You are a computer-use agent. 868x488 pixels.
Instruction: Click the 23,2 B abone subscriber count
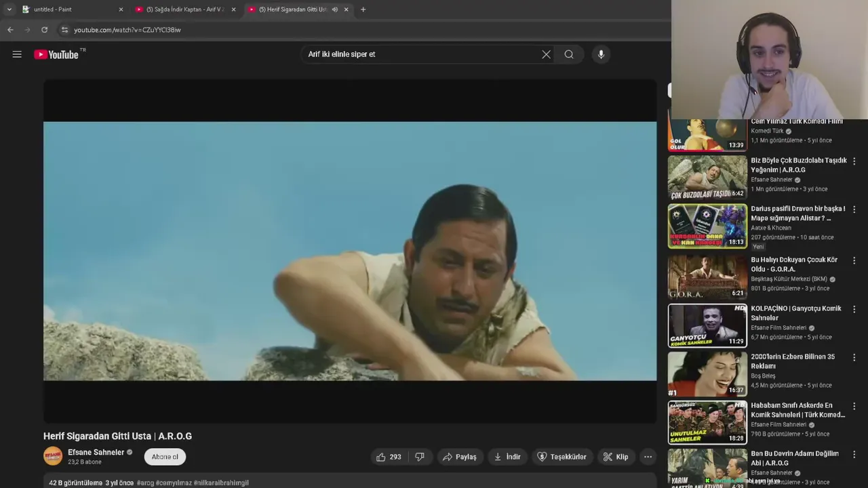tap(85, 462)
